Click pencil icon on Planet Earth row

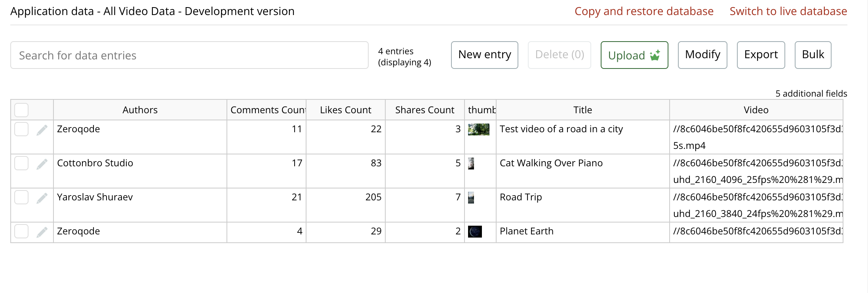pyautogui.click(x=42, y=232)
